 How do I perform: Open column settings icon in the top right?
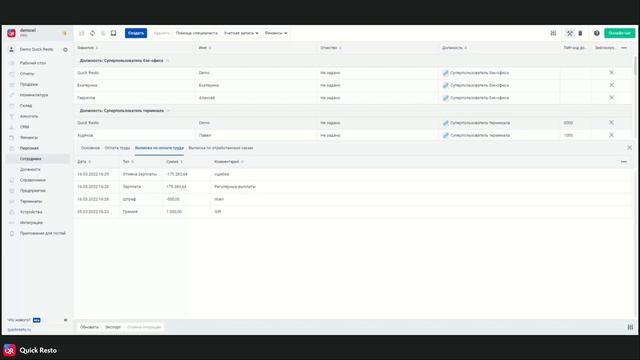pyautogui.click(x=553, y=33)
